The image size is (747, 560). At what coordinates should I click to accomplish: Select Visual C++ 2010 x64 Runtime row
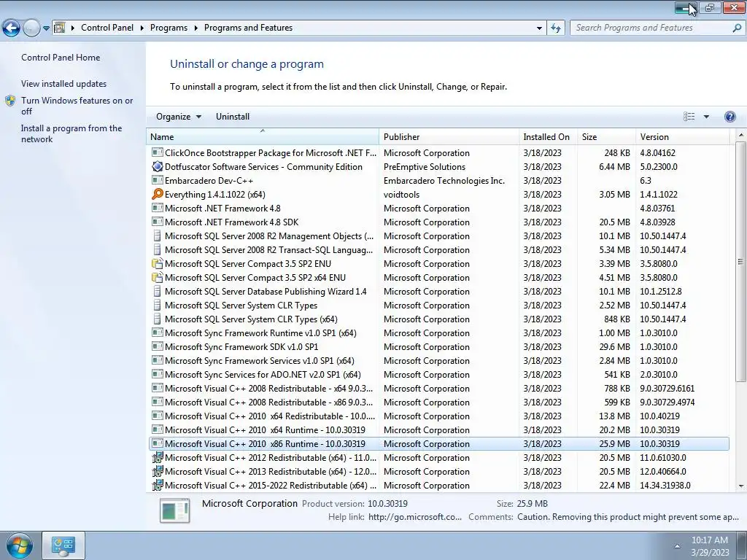438,429
